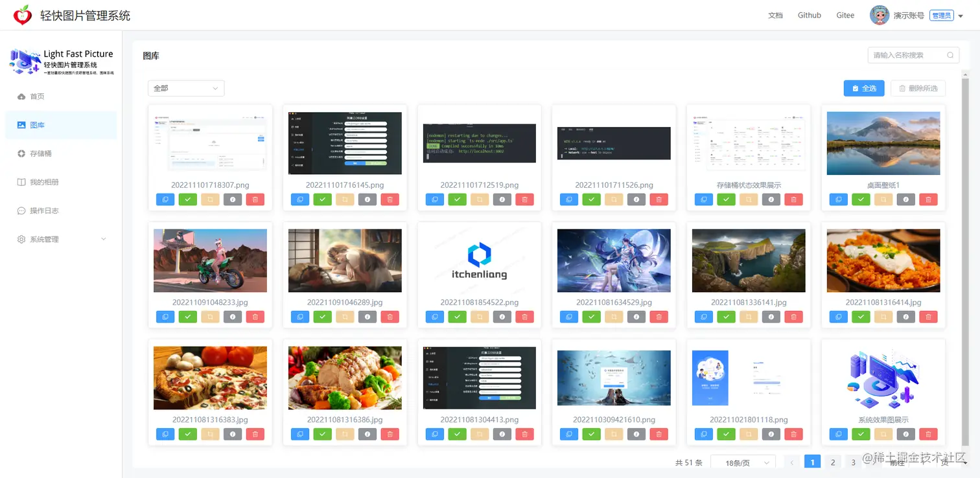Click the search magnifier icon
The image size is (980, 478).
point(951,55)
